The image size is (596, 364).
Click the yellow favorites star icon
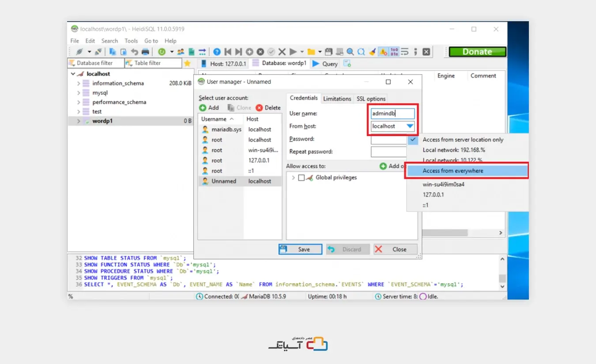pos(187,63)
